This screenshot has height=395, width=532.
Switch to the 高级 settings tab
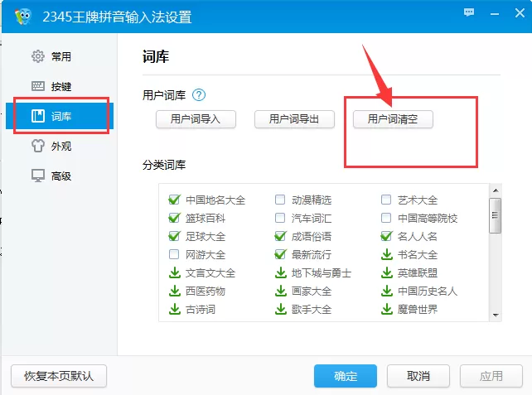tap(60, 176)
